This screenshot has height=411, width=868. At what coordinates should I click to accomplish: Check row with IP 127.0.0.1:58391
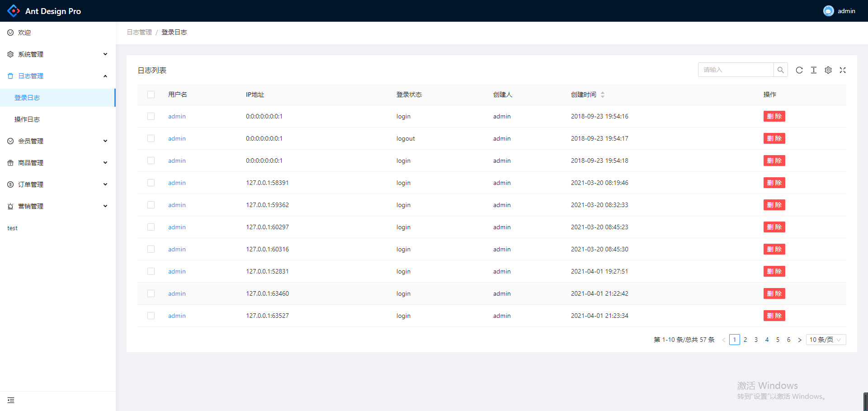(x=151, y=183)
